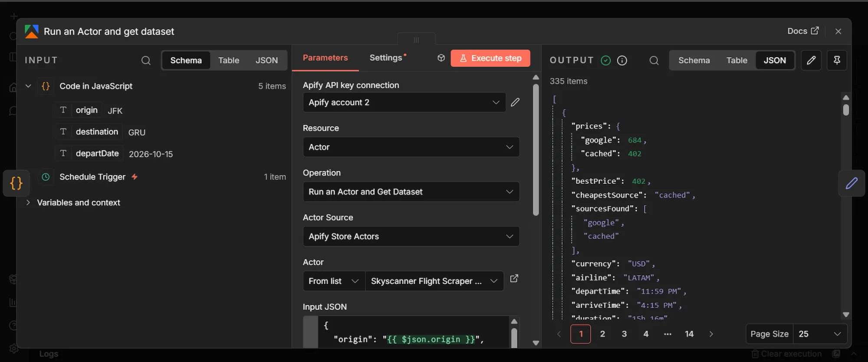Open the Parameters tab
The height and width of the screenshot is (362, 868).
coord(325,58)
